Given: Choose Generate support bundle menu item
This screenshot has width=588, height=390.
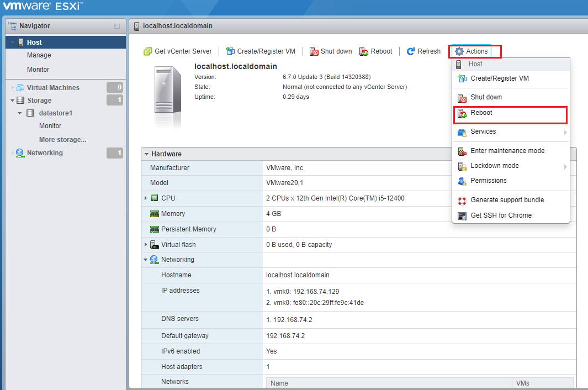Looking at the screenshot, I should pos(510,200).
